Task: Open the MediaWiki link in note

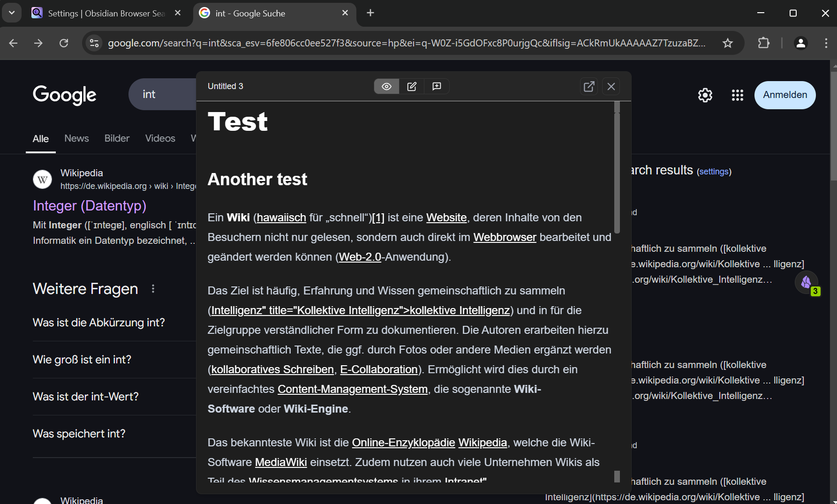Action: [x=281, y=462]
